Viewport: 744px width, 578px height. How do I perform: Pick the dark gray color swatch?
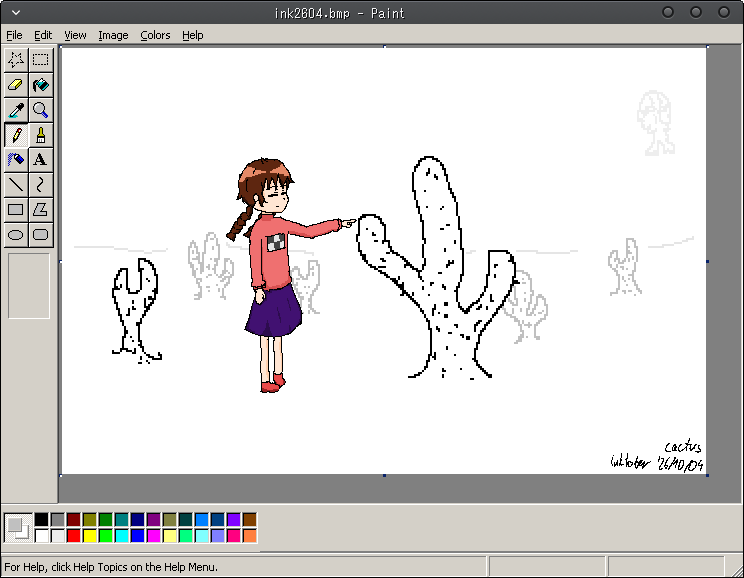coord(57,520)
